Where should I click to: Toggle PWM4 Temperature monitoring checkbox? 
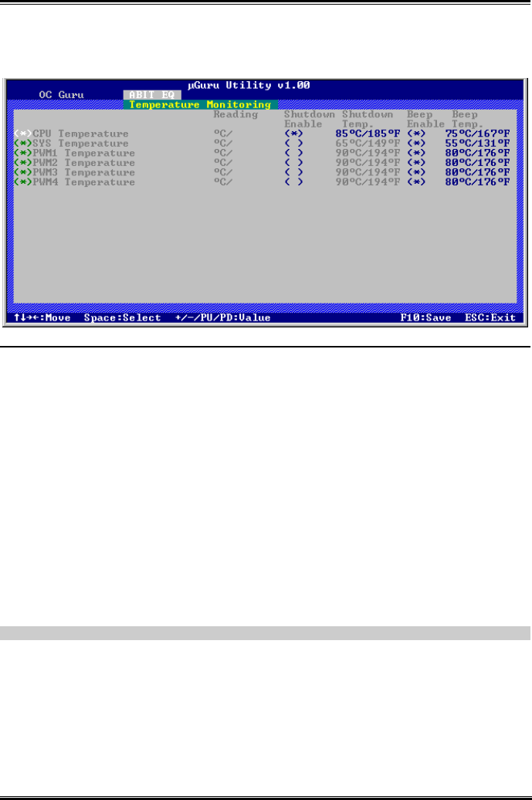click(x=23, y=182)
